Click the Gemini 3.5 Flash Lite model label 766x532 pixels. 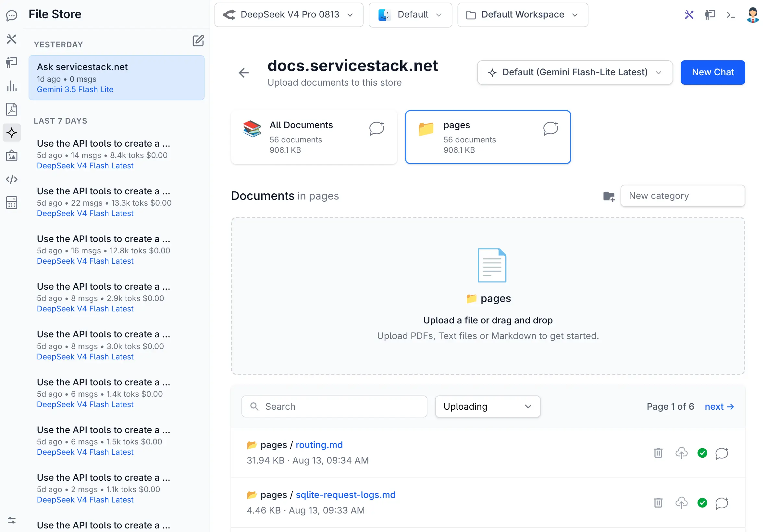pos(75,89)
